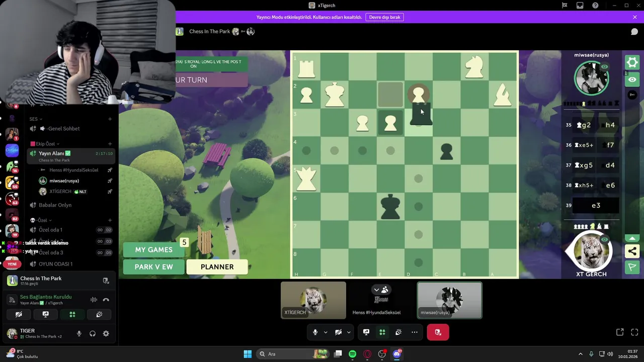Collapse the SES category
Image resolution: width=644 pixels, height=362 pixels.
pyautogui.click(x=36, y=119)
